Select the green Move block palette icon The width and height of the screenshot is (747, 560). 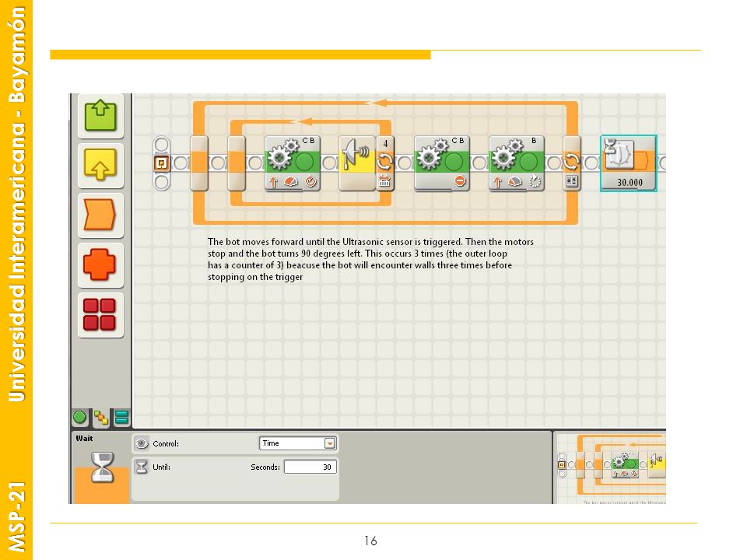pos(100,115)
